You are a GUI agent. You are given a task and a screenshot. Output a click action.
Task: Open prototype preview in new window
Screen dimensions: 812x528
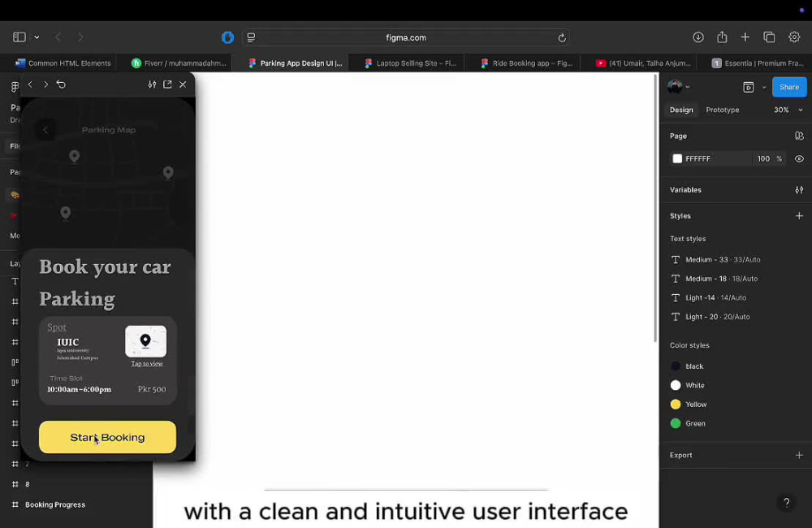pyautogui.click(x=167, y=84)
